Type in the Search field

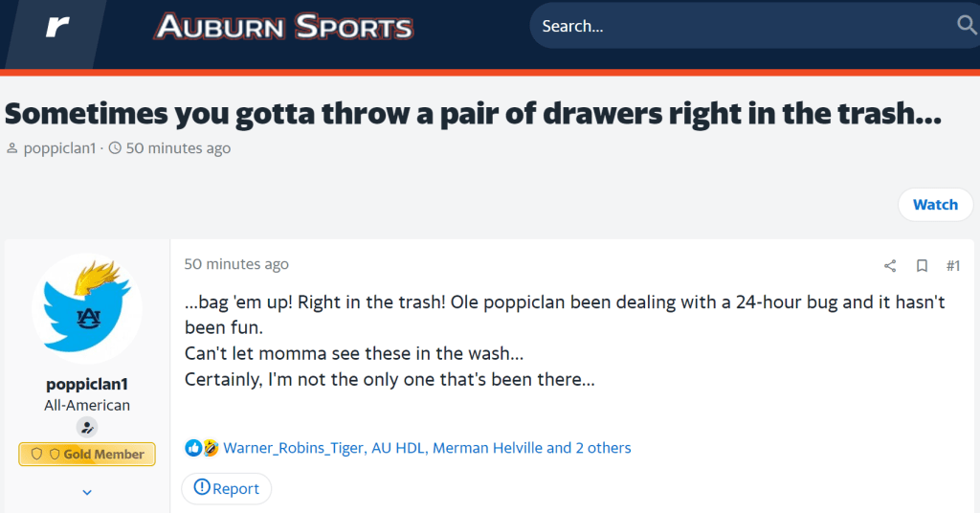pos(737,26)
